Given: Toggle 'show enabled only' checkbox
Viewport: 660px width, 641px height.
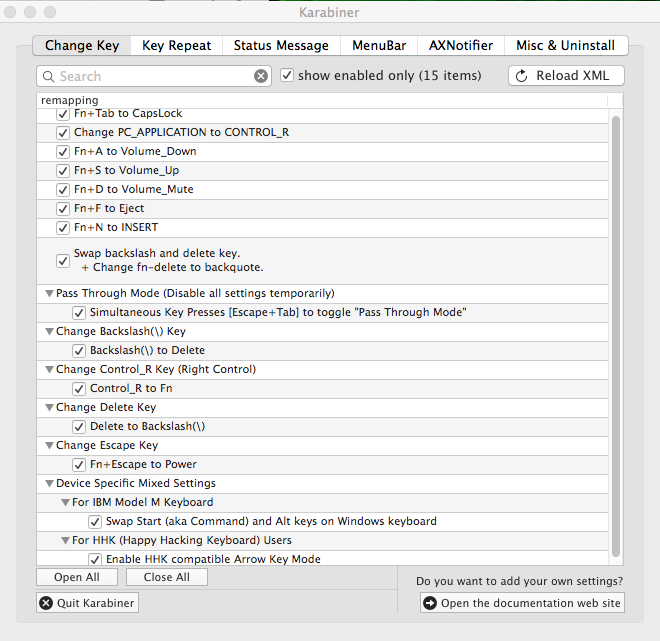Looking at the screenshot, I should [287, 76].
